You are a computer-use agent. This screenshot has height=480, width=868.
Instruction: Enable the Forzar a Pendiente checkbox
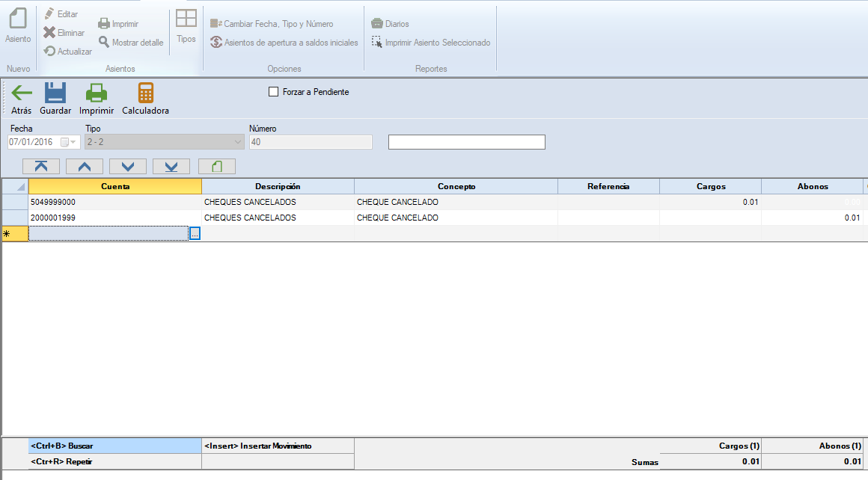coord(273,92)
